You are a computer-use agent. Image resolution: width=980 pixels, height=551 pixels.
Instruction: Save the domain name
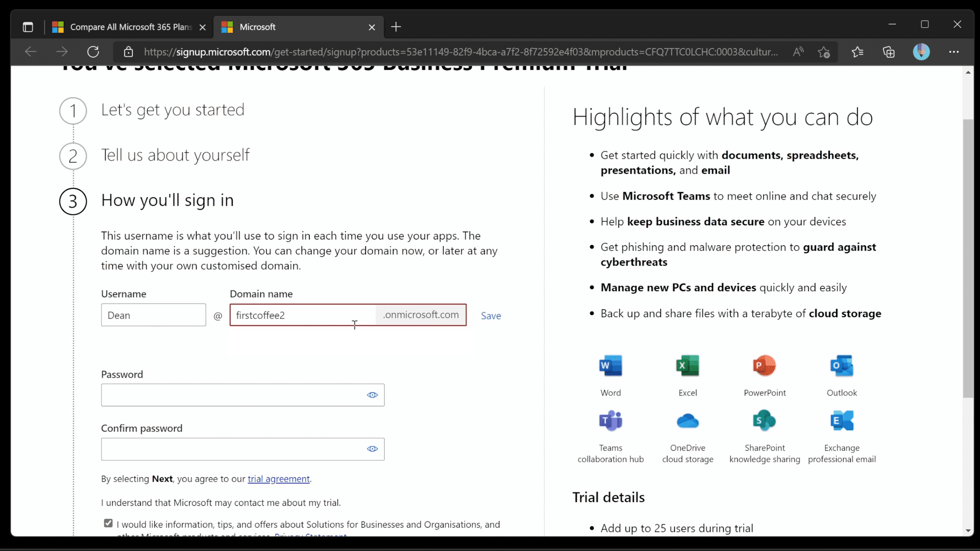pos(491,315)
